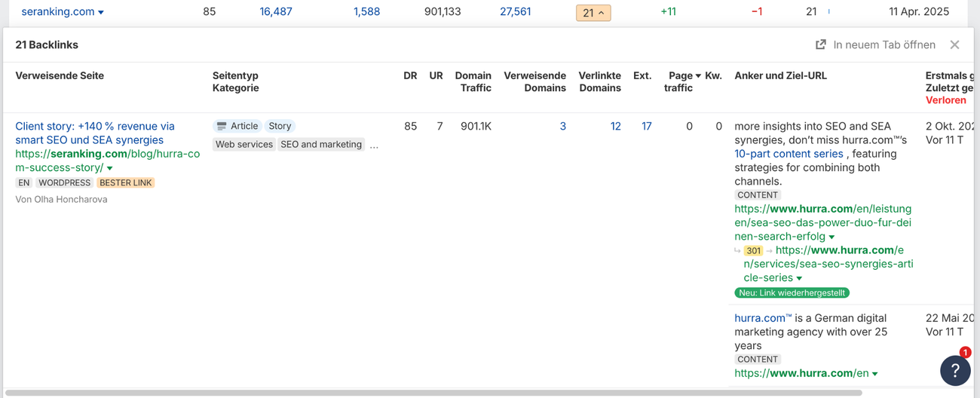Click the 11 Apr. 2025 date
Viewport: 980px width, 398px height.
click(x=919, y=12)
